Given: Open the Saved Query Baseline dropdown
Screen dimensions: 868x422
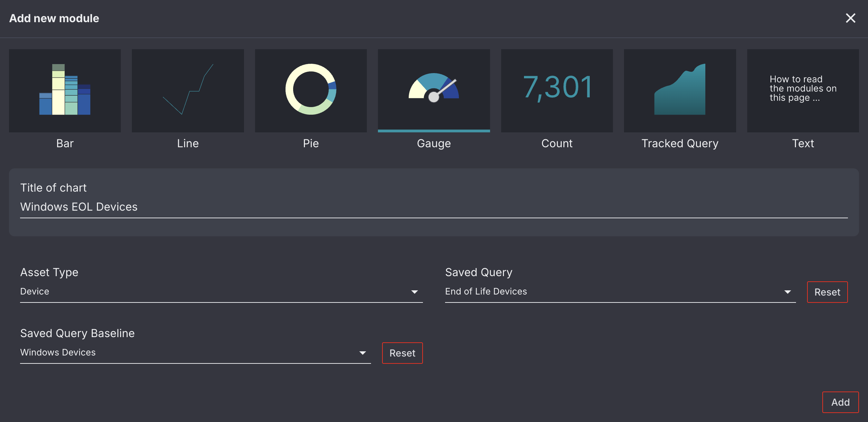Looking at the screenshot, I should [x=362, y=353].
